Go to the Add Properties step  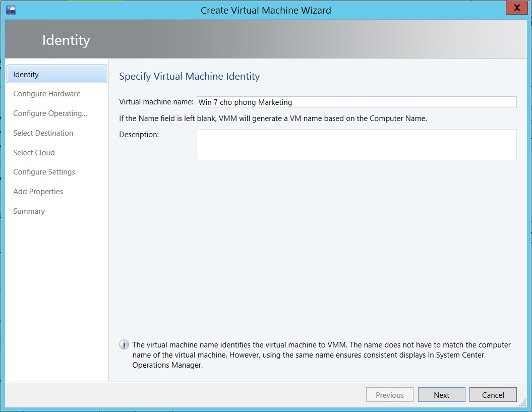point(38,192)
